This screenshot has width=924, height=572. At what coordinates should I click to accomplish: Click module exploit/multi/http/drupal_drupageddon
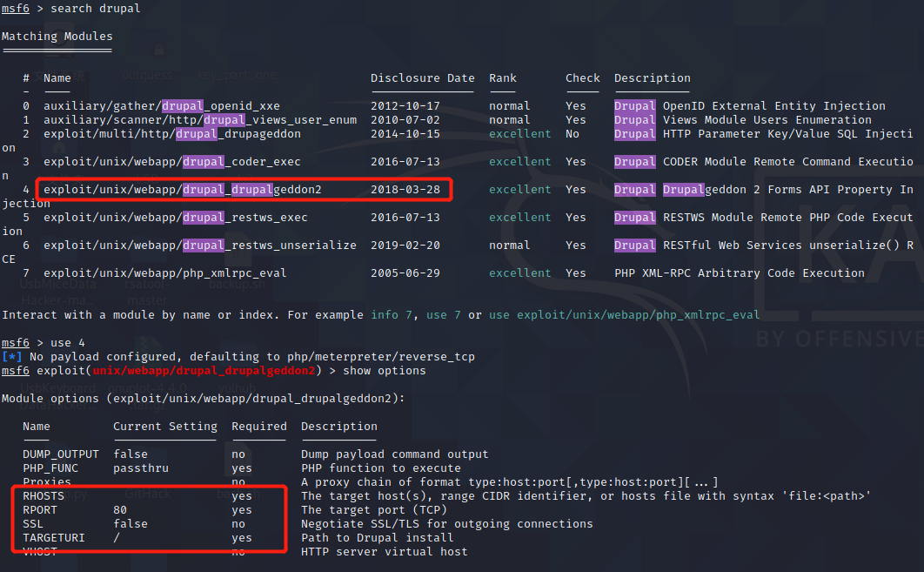[x=172, y=134]
